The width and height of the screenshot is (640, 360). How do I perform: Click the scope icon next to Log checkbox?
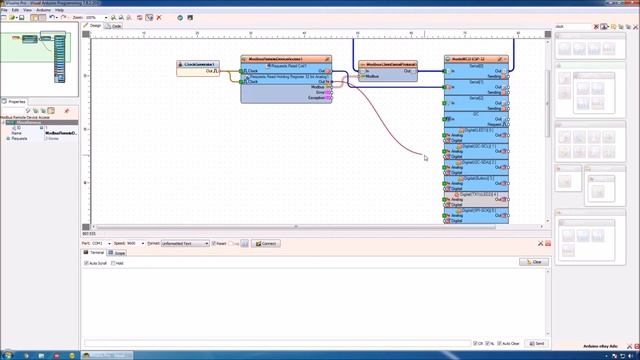[244, 243]
